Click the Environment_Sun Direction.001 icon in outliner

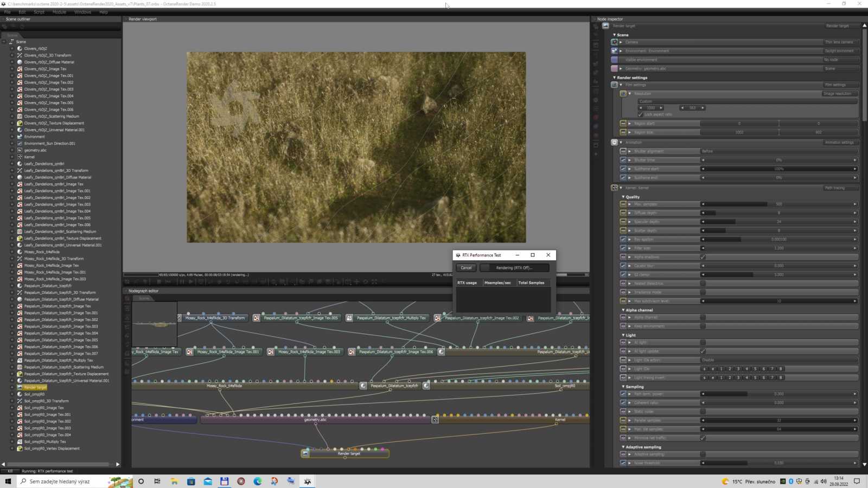point(20,144)
